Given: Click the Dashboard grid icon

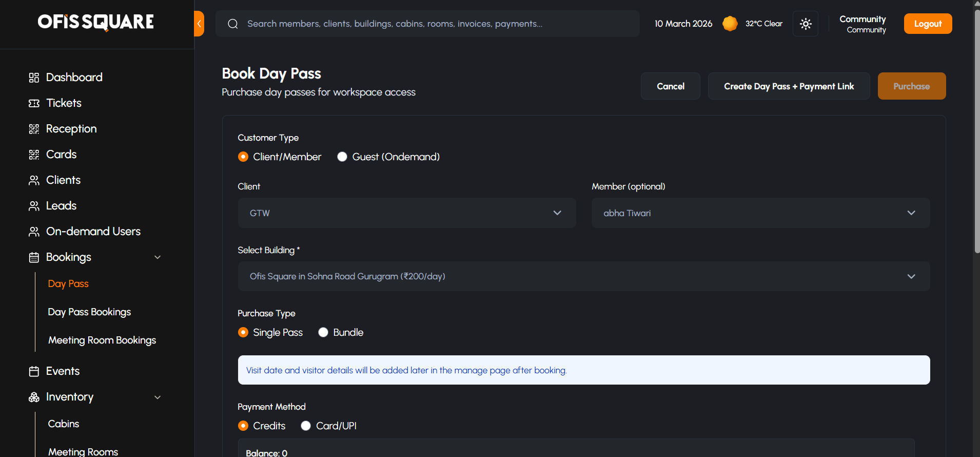Looking at the screenshot, I should coord(34,78).
